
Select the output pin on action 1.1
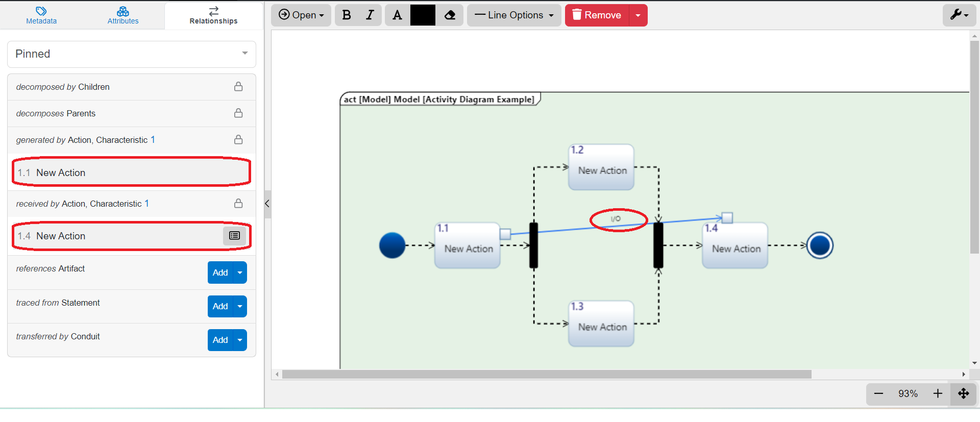(505, 234)
